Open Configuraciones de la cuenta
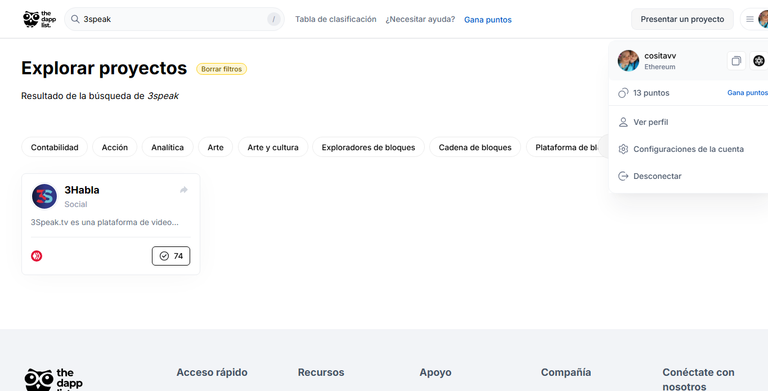The width and height of the screenshot is (768, 391). tap(688, 149)
